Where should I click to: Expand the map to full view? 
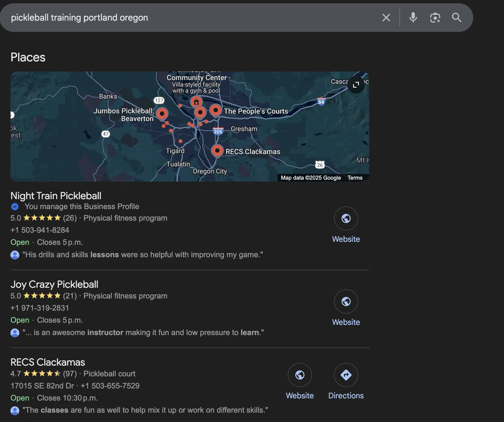click(356, 85)
